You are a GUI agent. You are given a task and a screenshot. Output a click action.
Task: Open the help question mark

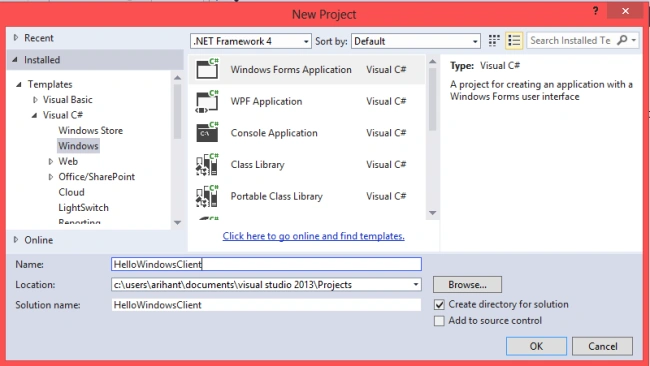tap(596, 11)
